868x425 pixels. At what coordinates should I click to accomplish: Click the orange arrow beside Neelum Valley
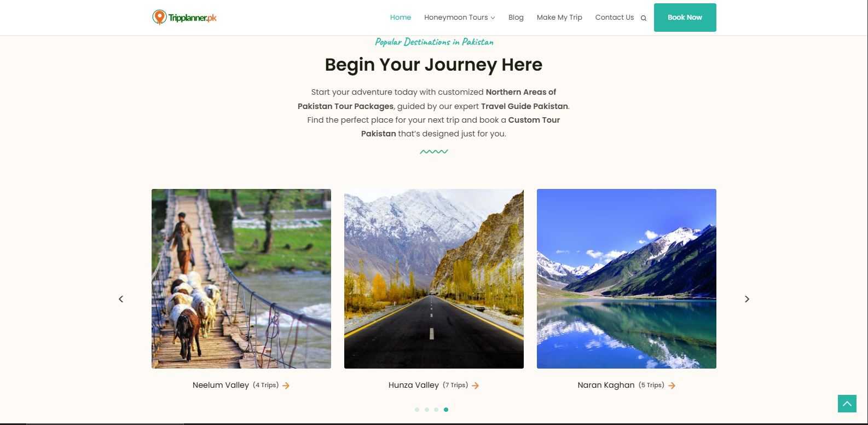point(286,386)
